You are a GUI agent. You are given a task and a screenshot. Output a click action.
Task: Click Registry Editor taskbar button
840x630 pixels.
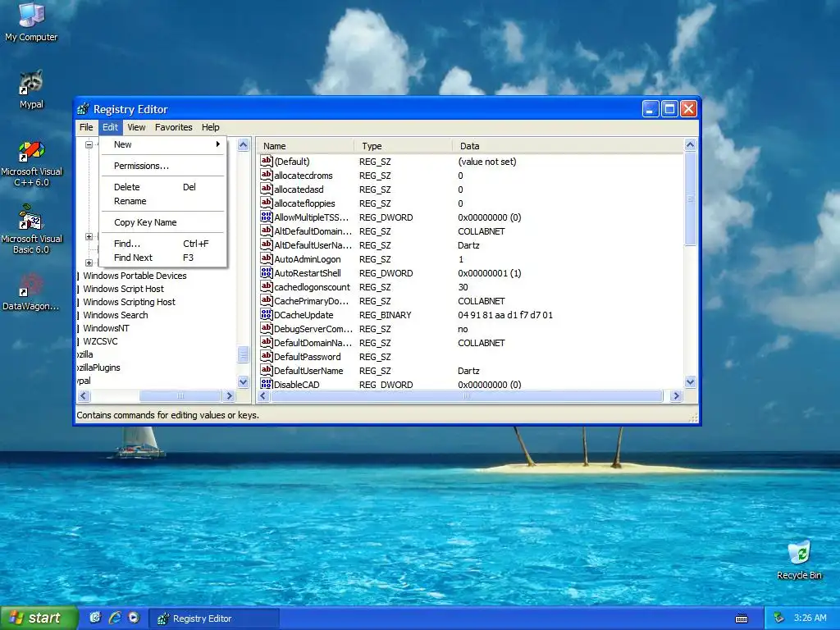(213, 619)
